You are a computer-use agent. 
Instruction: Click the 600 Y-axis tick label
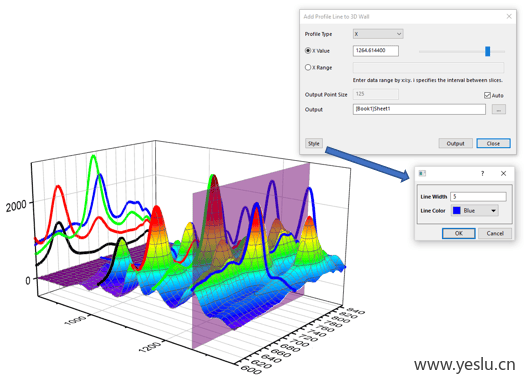[251, 369]
